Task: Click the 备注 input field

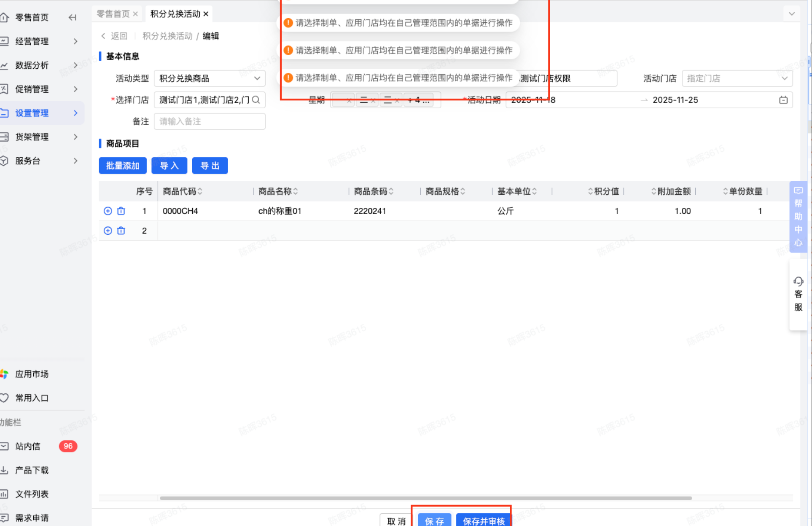Action: (x=210, y=121)
